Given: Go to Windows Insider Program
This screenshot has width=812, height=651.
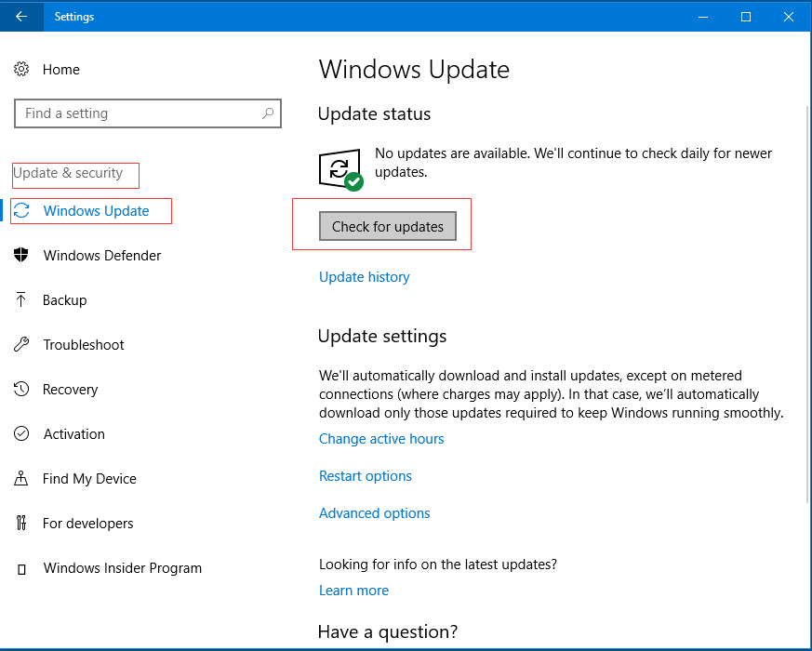Looking at the screenshot, I should 123,568.
